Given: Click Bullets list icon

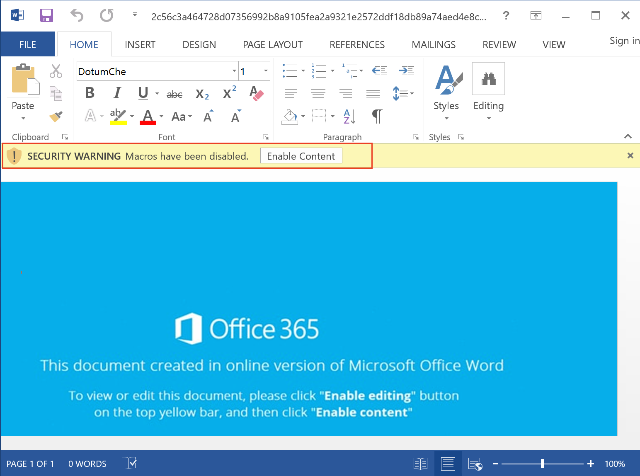Looking at the screenshot, I should coord(290,71).
